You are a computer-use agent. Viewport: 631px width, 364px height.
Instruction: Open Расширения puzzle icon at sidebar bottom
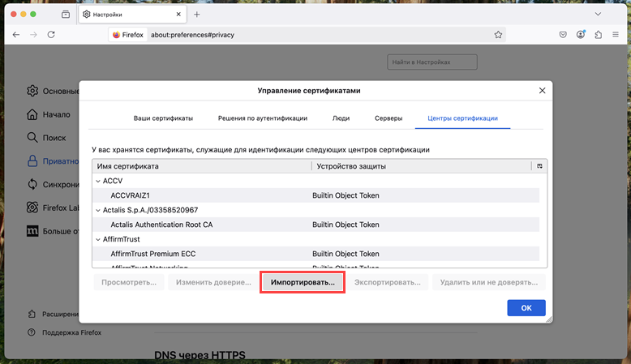tap(32, 314)
